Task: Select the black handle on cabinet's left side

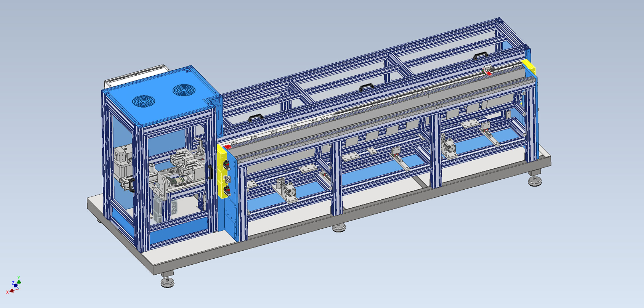Action: pyautogui.click(x=132, y=185)
